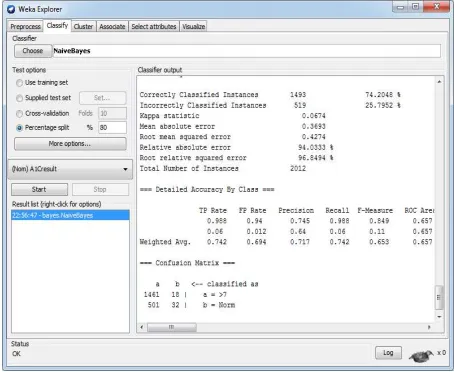This screenshot has width=454, height=372.
Task: Click the horizontal scrollbar left arrow
Action: pos(142,327)
